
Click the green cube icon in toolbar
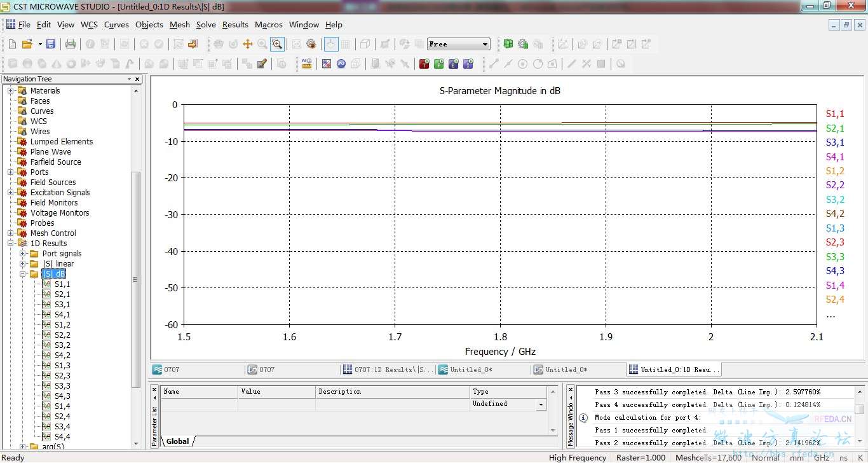point(508,44)
